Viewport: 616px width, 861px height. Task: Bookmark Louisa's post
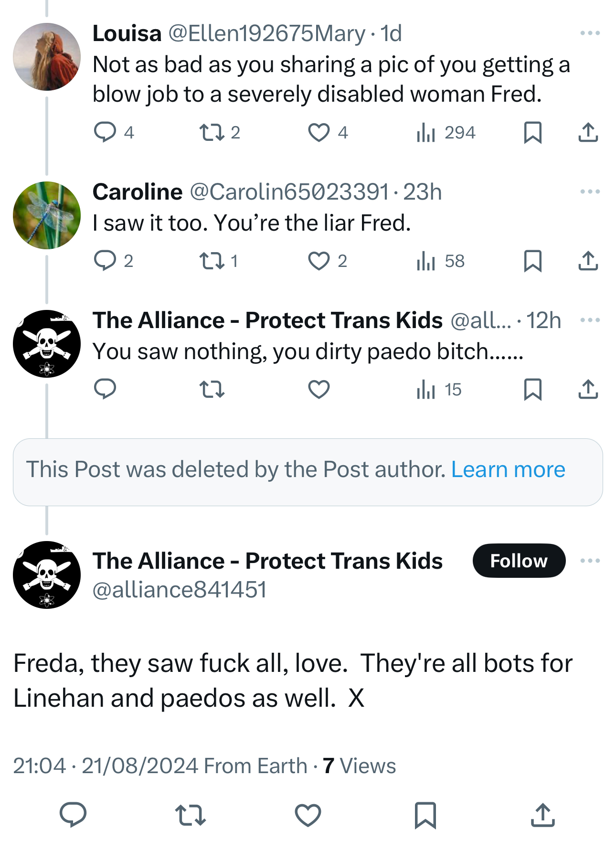pyautogui.click(x=532, y=132)
